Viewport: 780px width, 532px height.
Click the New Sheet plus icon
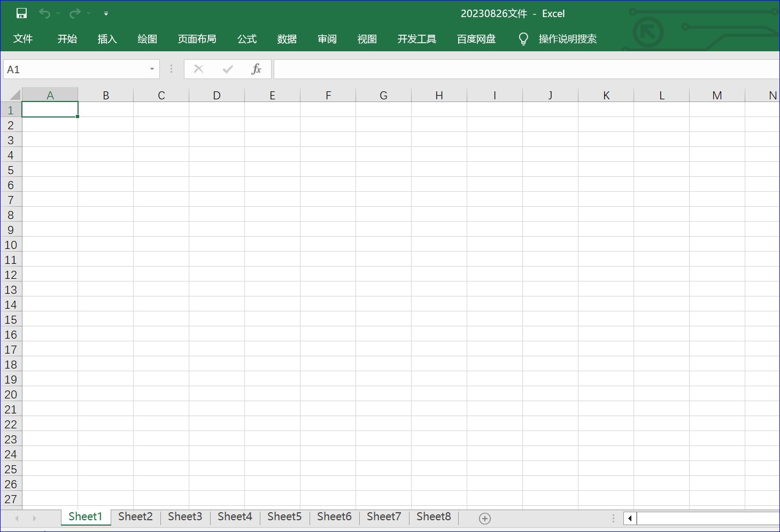point(485,518)
